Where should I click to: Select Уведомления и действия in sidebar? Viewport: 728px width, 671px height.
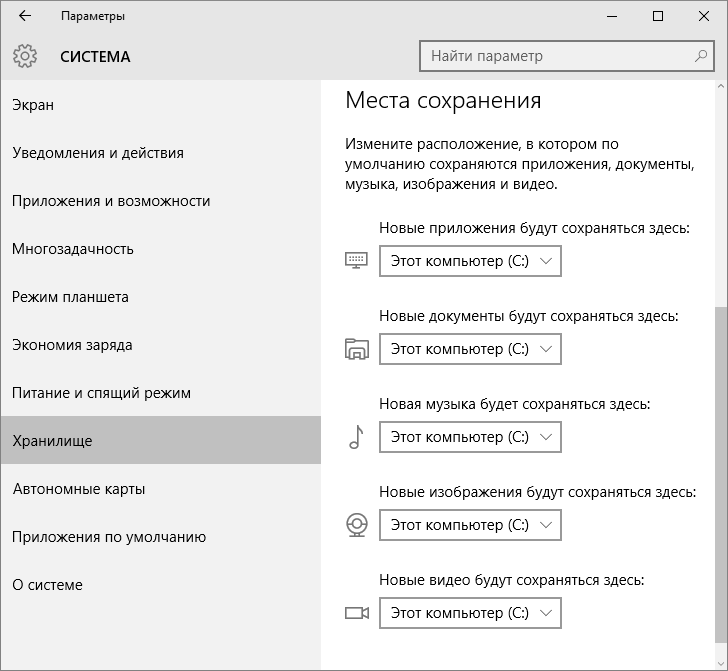tap(98, 153)
